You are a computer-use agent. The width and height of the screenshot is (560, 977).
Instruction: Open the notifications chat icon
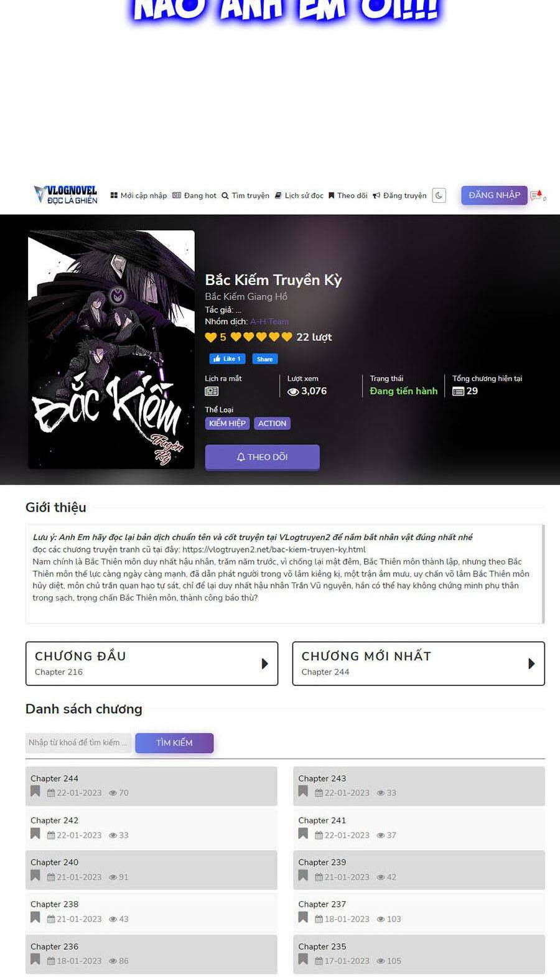(537, 195)
